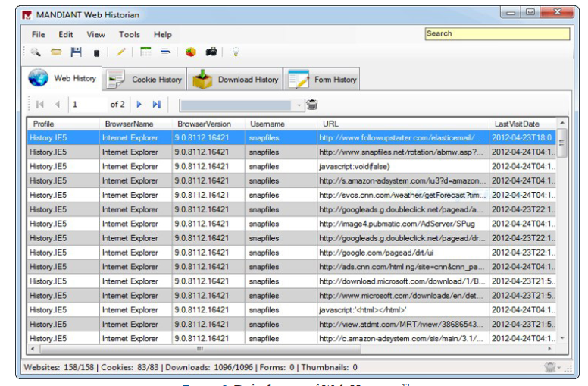Click the yellow pencil edit icon
The height and width of the screenshot is (386, 588).
(x=120, y=52)
